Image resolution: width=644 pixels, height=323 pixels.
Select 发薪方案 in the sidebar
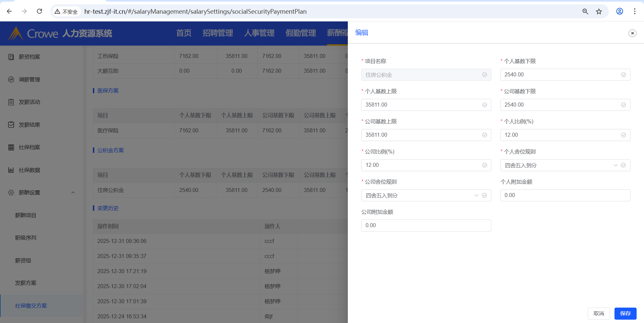(x=26, y=283)
